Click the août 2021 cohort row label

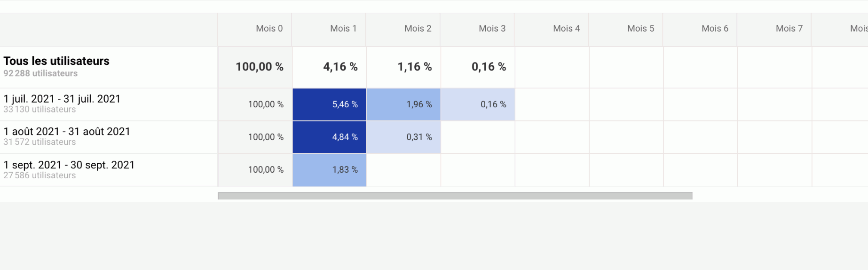67,132
